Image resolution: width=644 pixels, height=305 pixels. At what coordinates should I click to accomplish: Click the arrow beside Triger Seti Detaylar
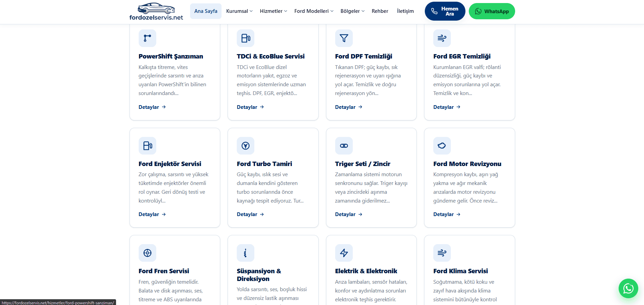click(x=360, y=214)
